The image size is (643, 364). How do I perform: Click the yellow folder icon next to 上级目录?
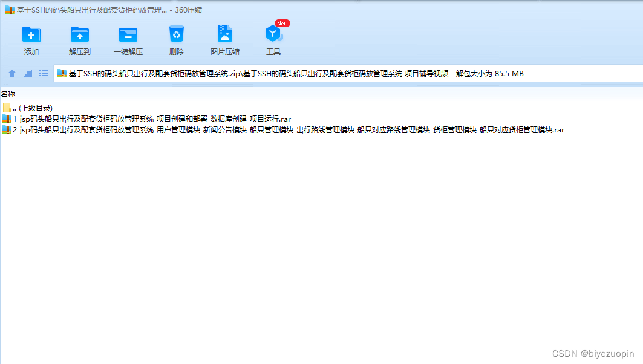coord(8,107)
